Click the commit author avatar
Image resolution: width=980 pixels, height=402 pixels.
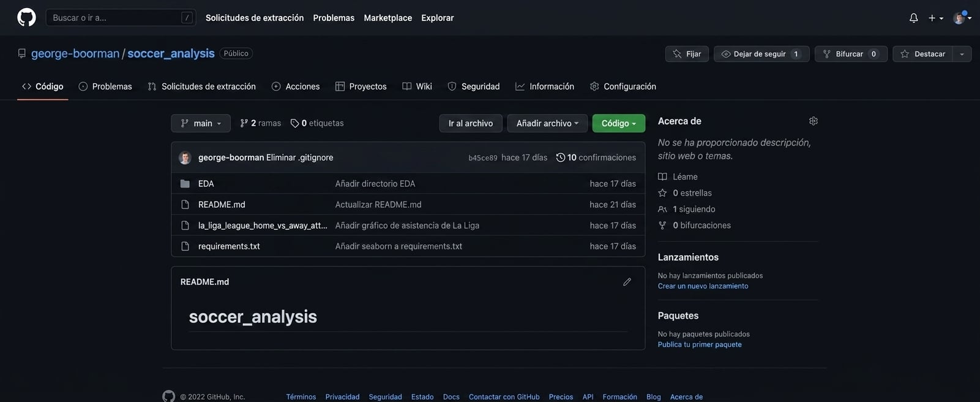pyautogui.click(x=185, y=157)
